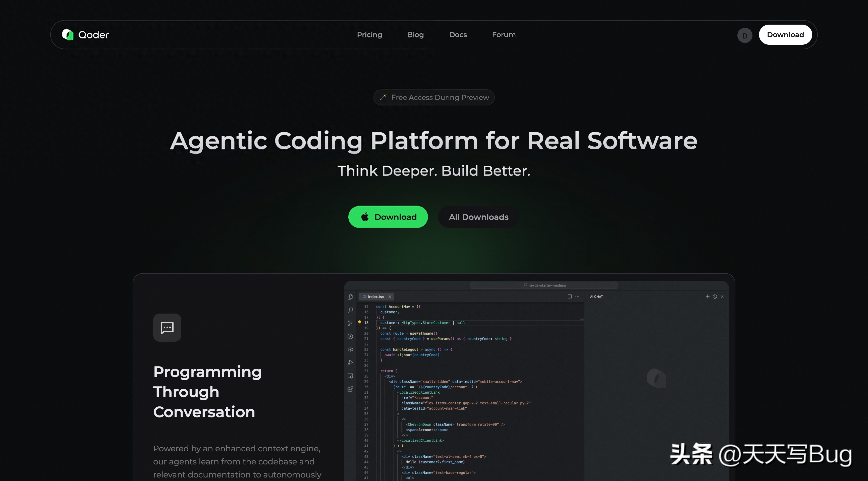Open the Extensions blocks icon in sidebar
868x481 pixels.
click(350, 389)
